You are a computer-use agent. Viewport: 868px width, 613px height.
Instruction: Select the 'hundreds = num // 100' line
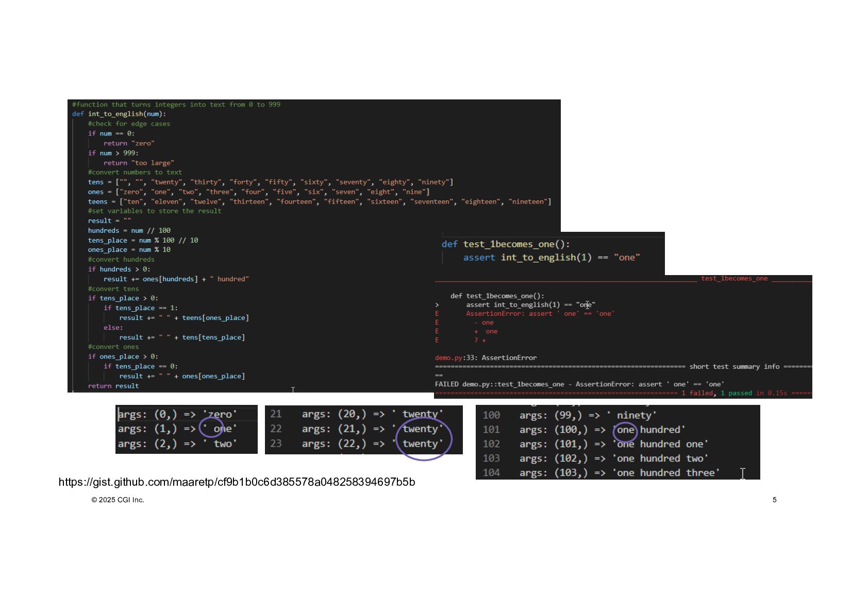pos(129,231)
